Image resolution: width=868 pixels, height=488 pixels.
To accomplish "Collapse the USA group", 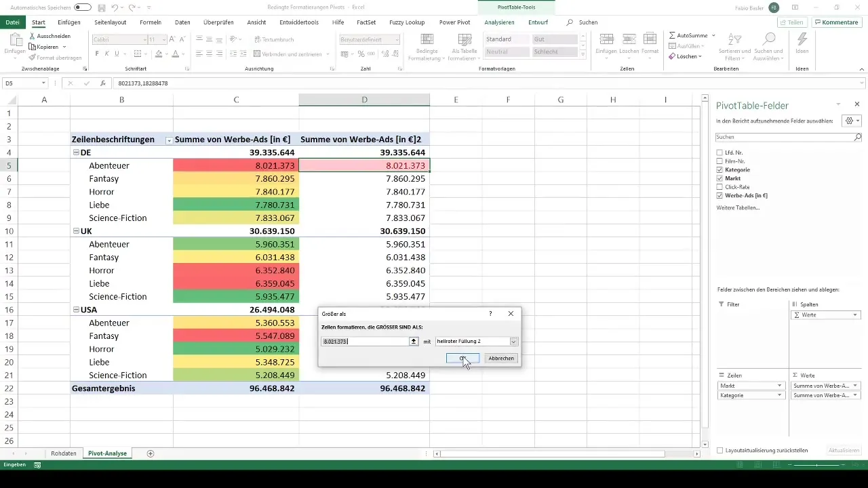I will pos(76,310).
